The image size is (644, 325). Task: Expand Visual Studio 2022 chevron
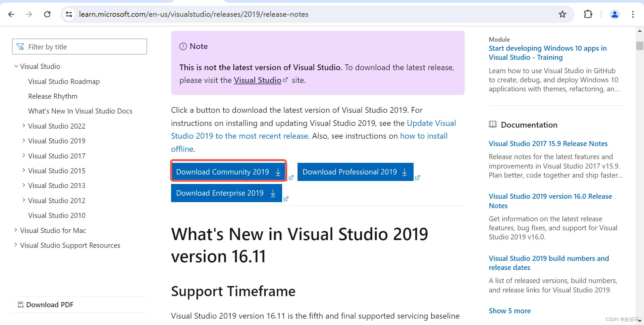[24, 126]
